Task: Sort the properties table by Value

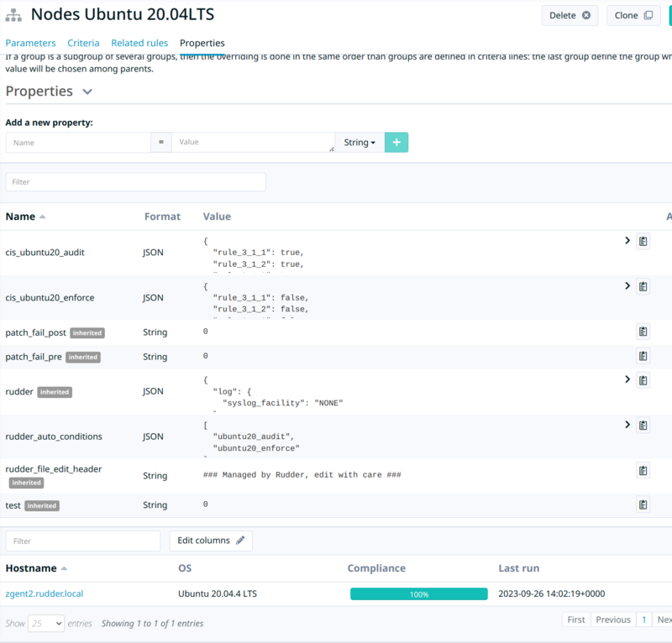Action: 217,217
